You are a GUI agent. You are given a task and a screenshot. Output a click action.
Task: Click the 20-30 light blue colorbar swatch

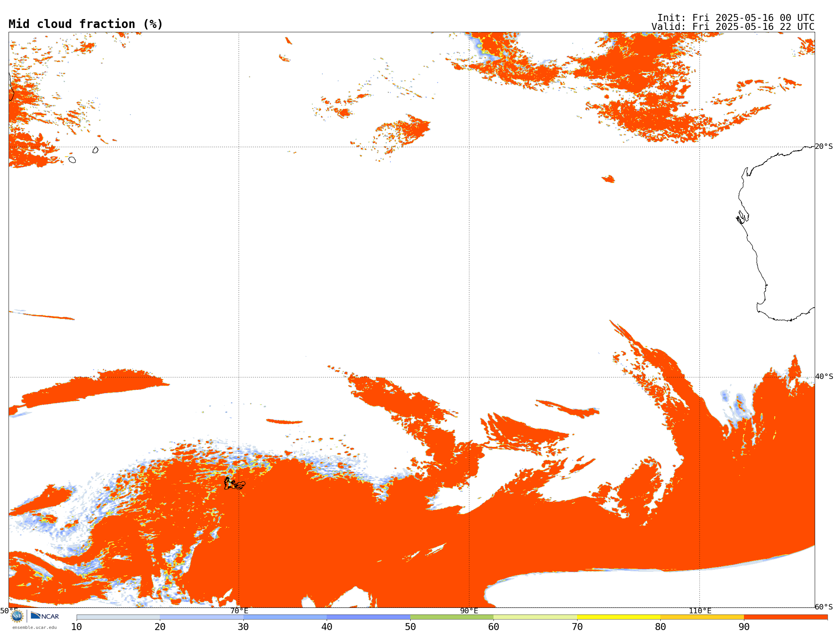tap(201, 617)
